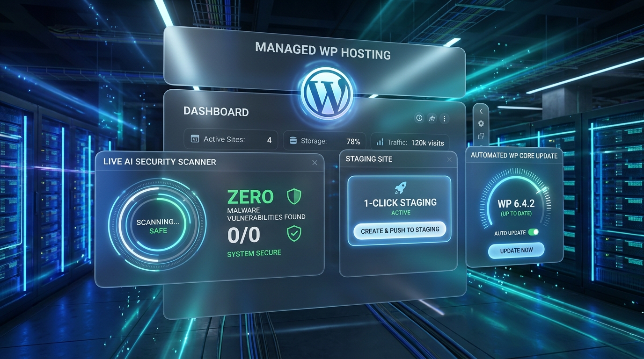Click the "ZERO" text
Viewport: 644px width, 359px height.
(x=250, y=197)
